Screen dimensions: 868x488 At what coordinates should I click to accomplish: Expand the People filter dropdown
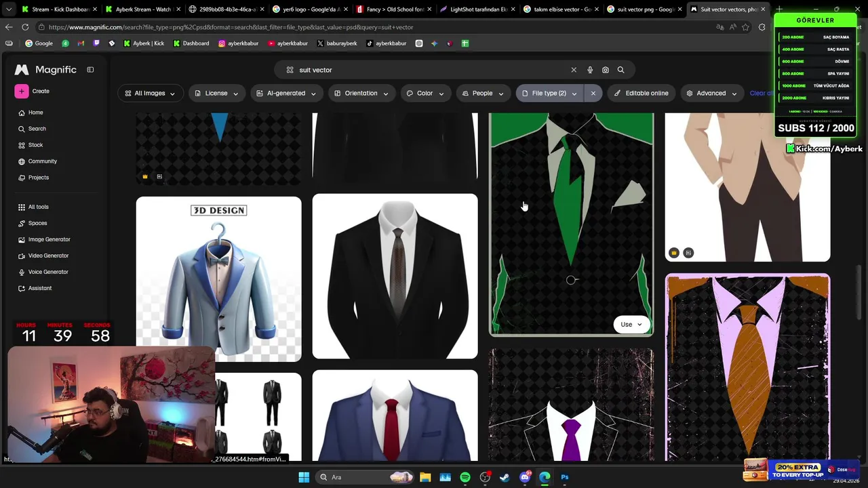pos(482,94)
